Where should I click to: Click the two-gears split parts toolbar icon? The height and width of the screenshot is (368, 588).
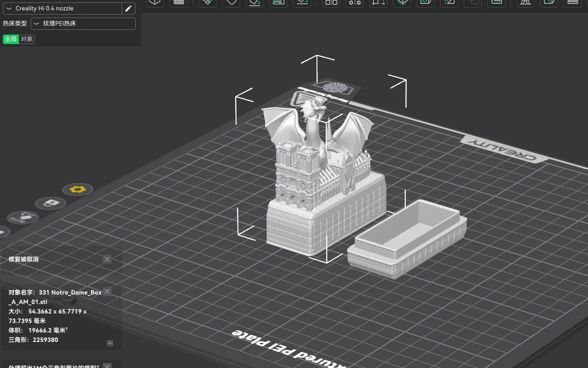tap(355, 2)
